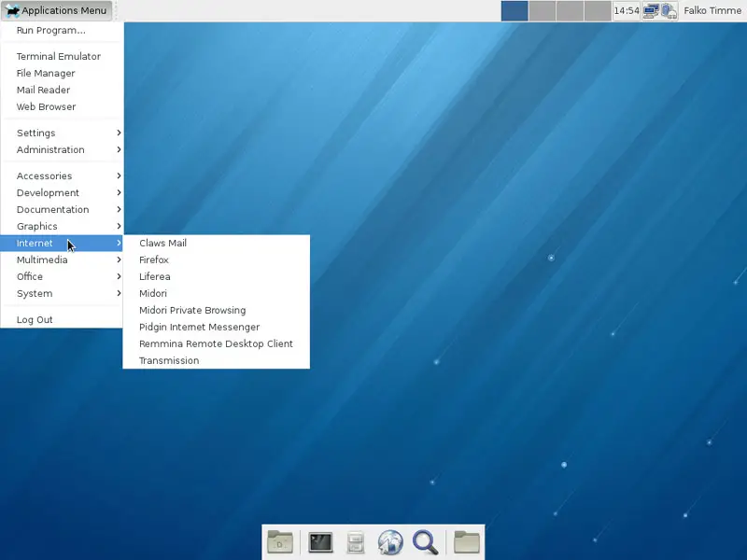747x560 pixels.
Task: Select File Manager in the Applications Menu
Action: (x=62, y=74)
